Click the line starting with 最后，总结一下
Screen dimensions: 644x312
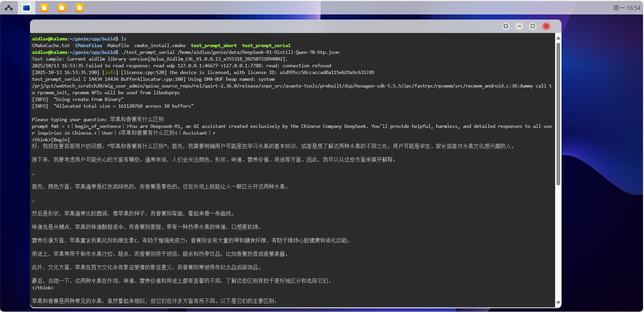[x=182, y=281]
